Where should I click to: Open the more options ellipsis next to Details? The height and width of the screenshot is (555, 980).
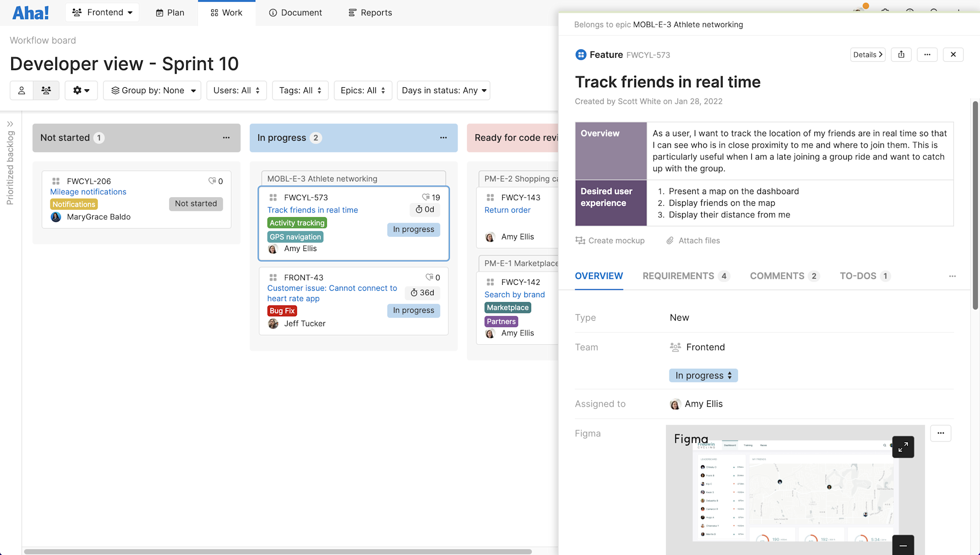(927, 54)
